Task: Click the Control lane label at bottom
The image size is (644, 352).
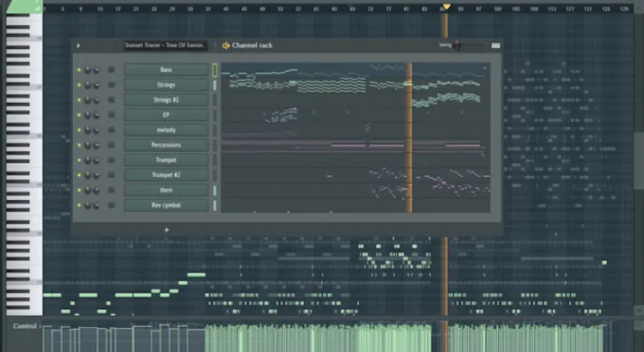Action: (25, 326)
